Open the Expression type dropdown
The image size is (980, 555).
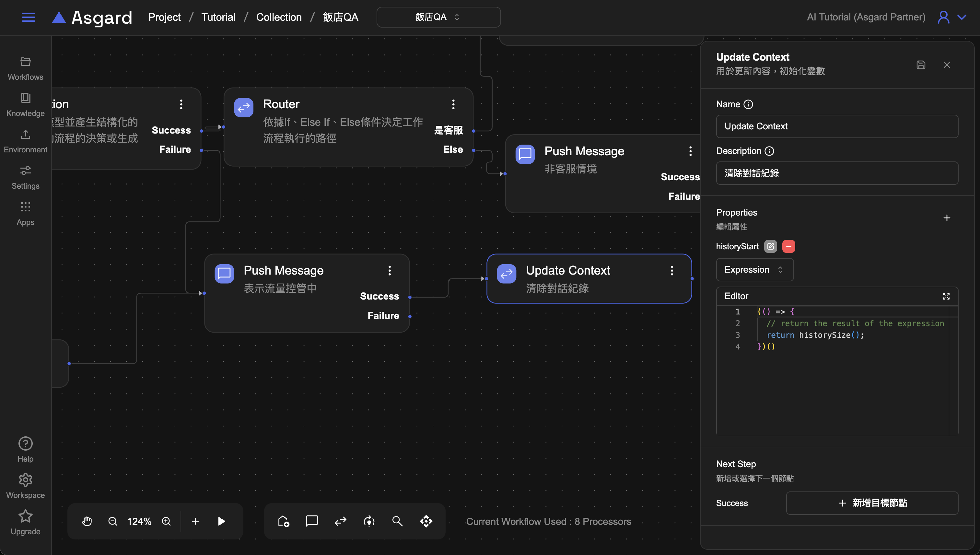754,269
